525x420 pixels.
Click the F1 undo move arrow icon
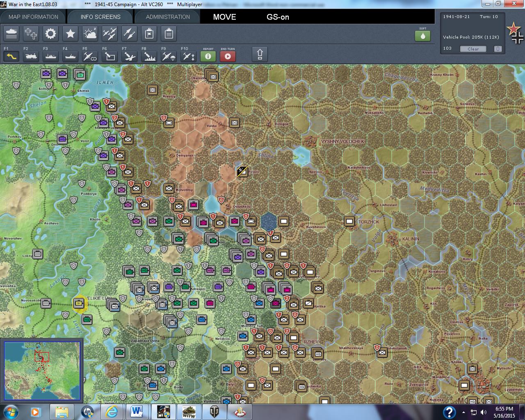pos(11,56)
